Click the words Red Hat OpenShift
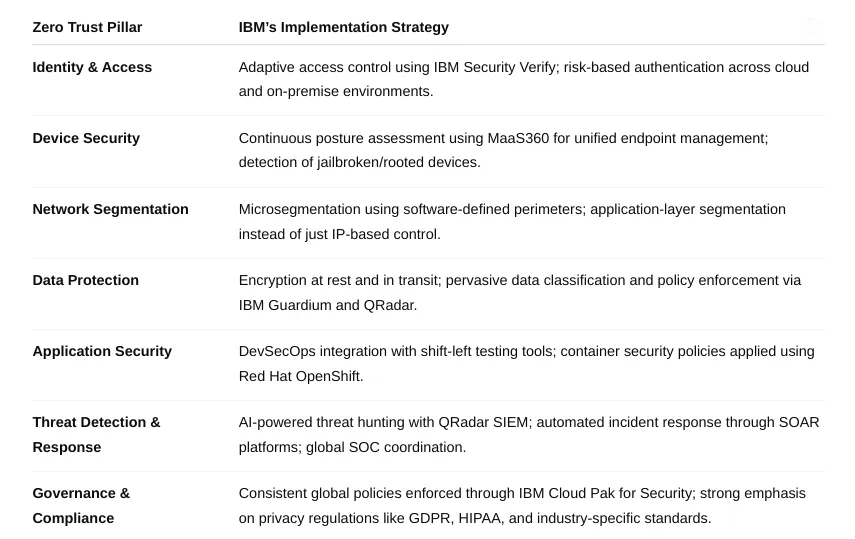Screen dimensions: 855x539 pos(299,376)
